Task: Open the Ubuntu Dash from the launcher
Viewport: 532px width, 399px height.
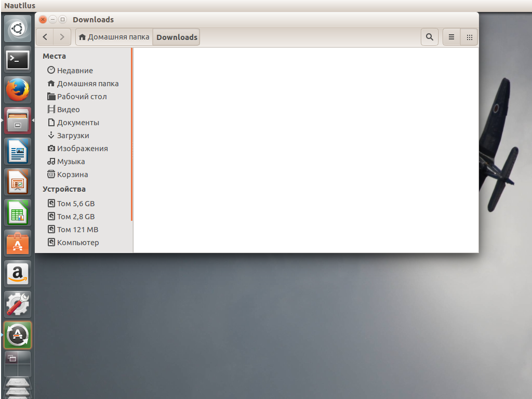Action: (18, 29)
